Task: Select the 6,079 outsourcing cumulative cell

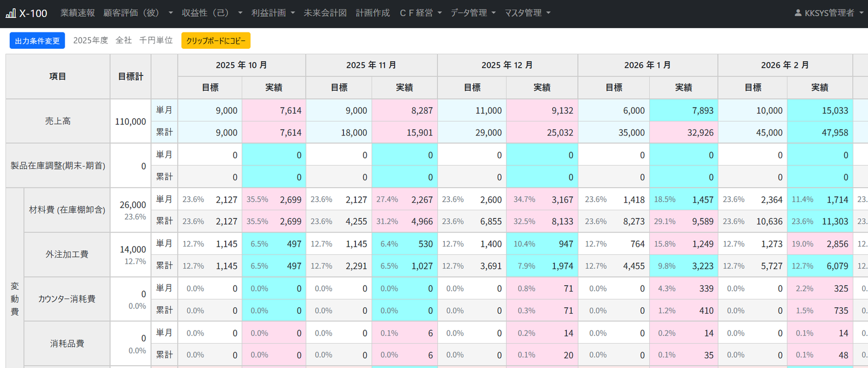Action: pyautogui.click(x=820, y=266)
